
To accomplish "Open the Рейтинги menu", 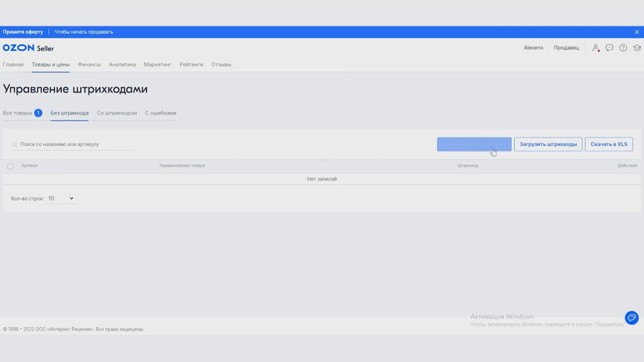I will pos(191,64).
